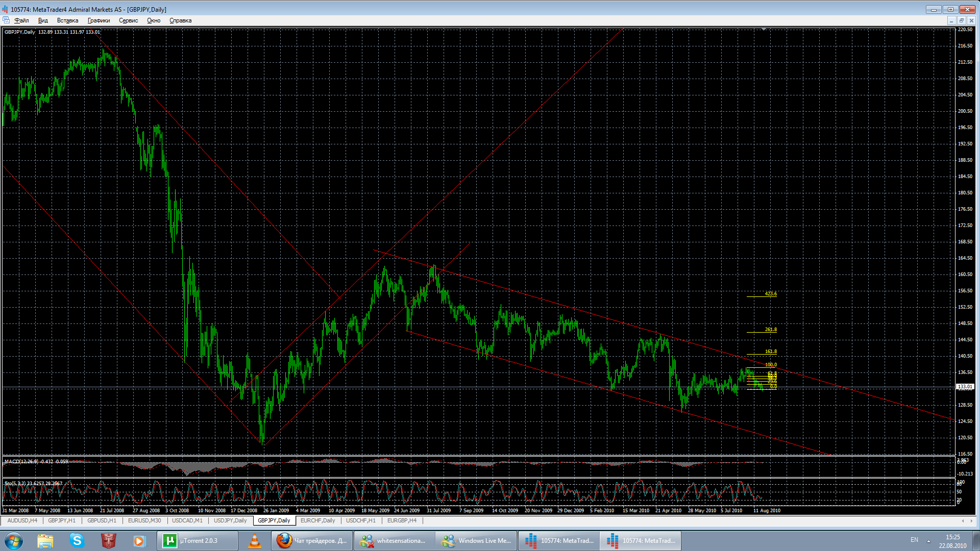This screenshot has width=980, height=551.
Task: Launch Skype from the taskbar
Action: coord(77,540)
